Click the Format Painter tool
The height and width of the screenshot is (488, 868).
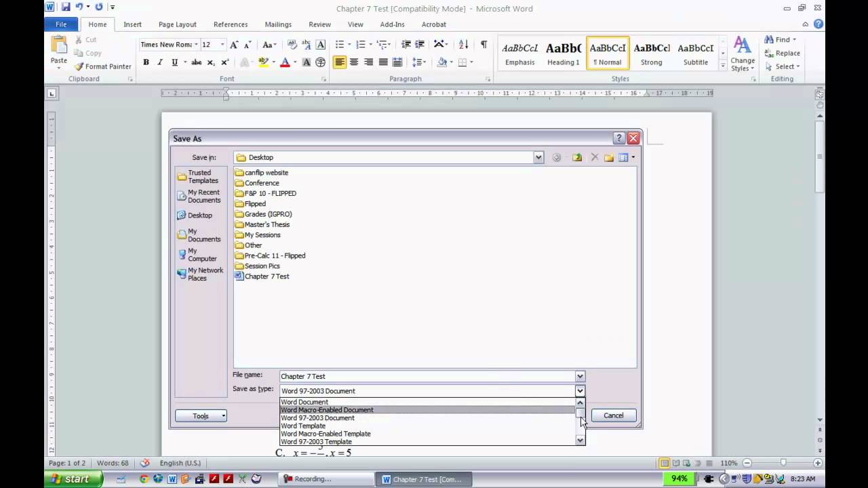pyautogui.click(x=103, y=66)
